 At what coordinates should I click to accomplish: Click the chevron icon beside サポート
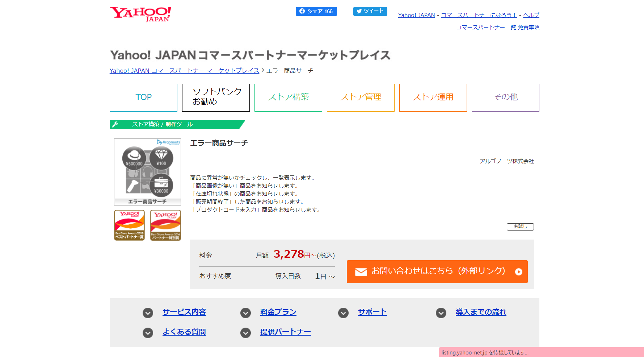click(x=343, y=313)
